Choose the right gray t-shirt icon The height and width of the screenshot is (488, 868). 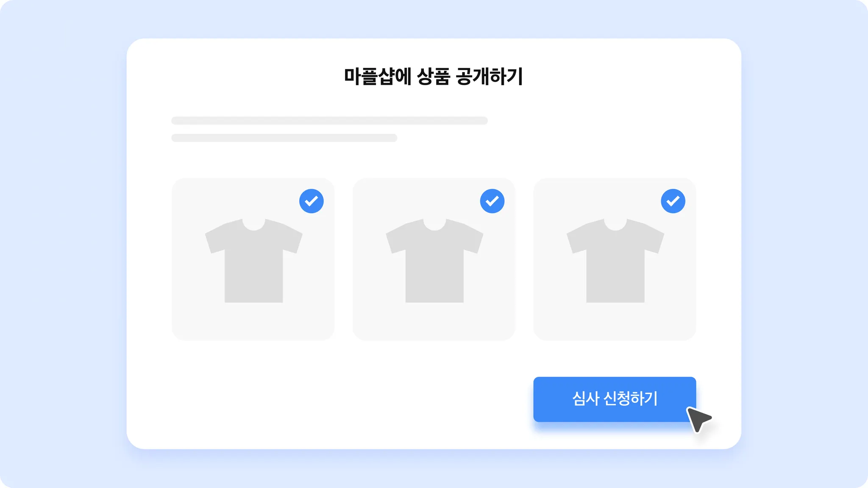(x=615, y=261)
